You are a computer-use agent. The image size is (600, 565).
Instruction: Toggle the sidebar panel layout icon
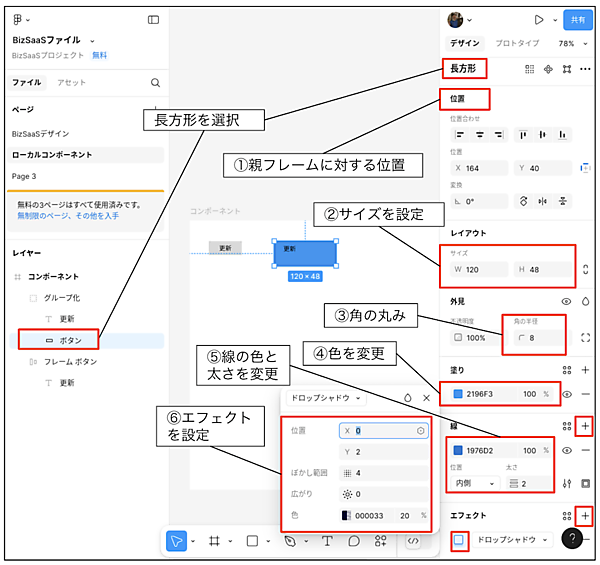153,19
